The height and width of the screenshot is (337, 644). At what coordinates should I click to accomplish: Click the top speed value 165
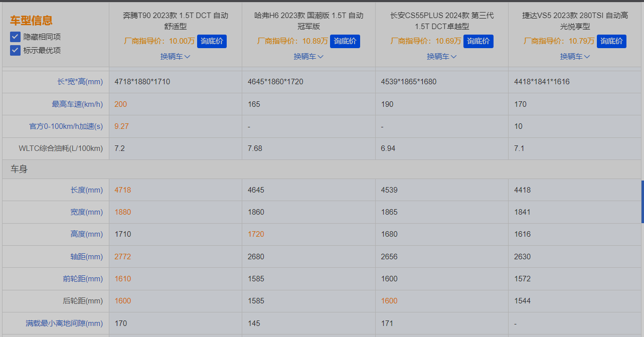tap(254, 104)
